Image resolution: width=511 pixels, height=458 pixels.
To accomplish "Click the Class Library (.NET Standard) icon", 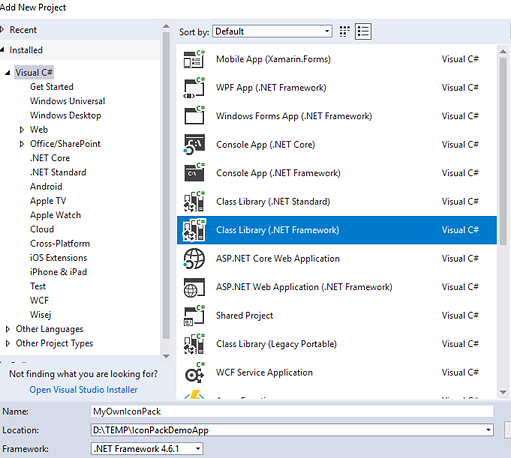I will coord(194,201).
